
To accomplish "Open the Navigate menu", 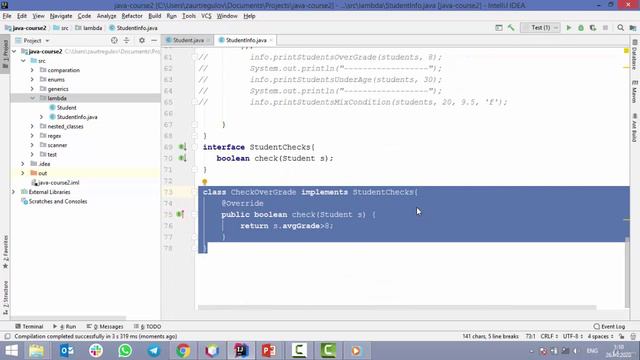I will (61, 16).
